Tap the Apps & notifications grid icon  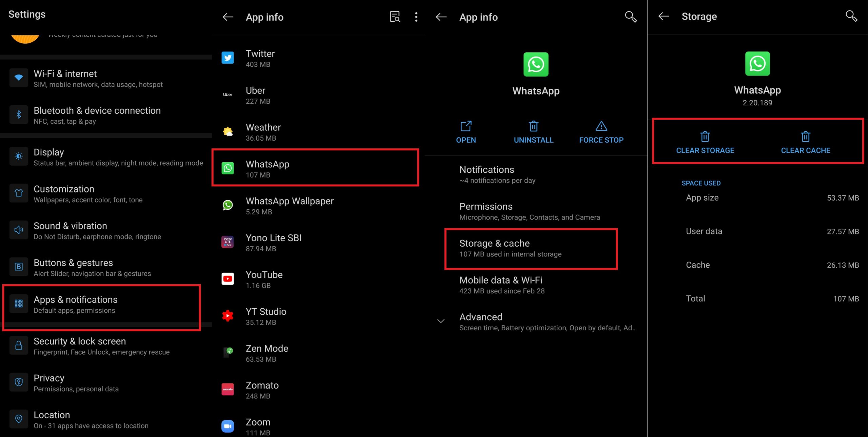[19, 304]
